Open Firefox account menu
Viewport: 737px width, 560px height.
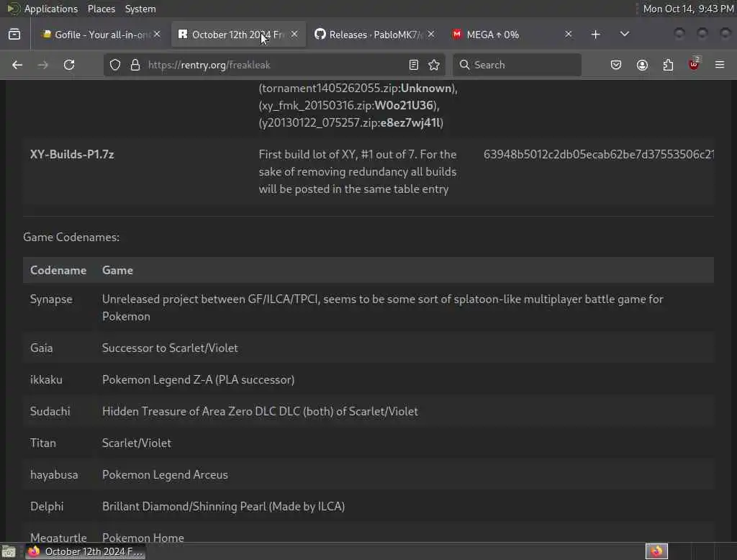click(642, 65)
